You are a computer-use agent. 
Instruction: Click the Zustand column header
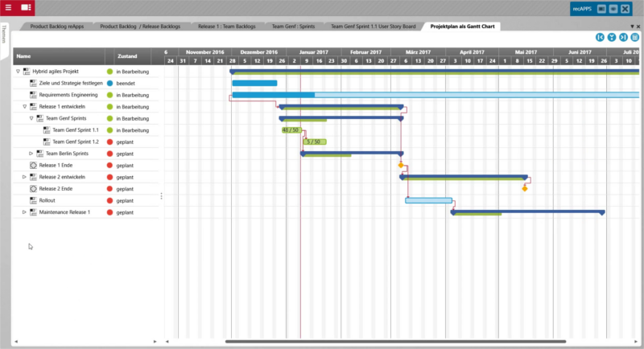127,56
